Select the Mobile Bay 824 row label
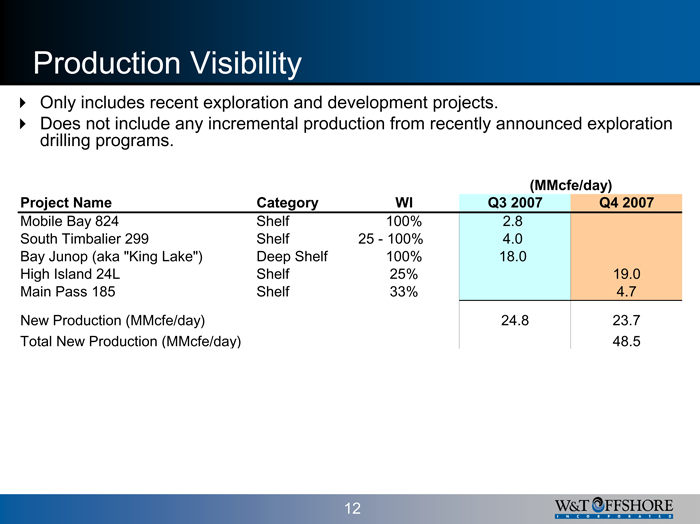This screenshot has height=524, width=700. 70,221
